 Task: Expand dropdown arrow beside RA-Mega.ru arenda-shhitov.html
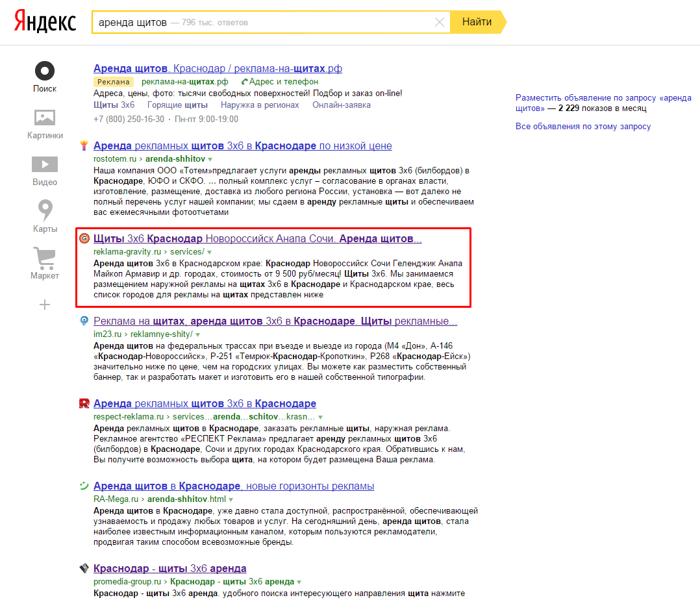tap(231, 499)
